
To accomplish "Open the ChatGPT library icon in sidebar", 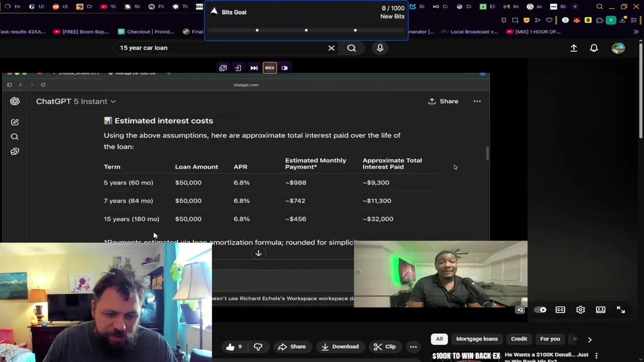I will (15, 151).
